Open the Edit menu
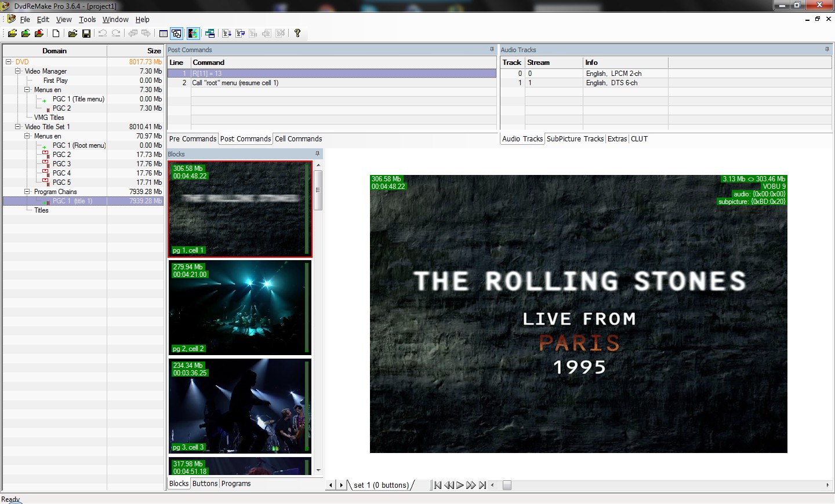The height and width of the screenshot is (504, 835). [43, 19]
